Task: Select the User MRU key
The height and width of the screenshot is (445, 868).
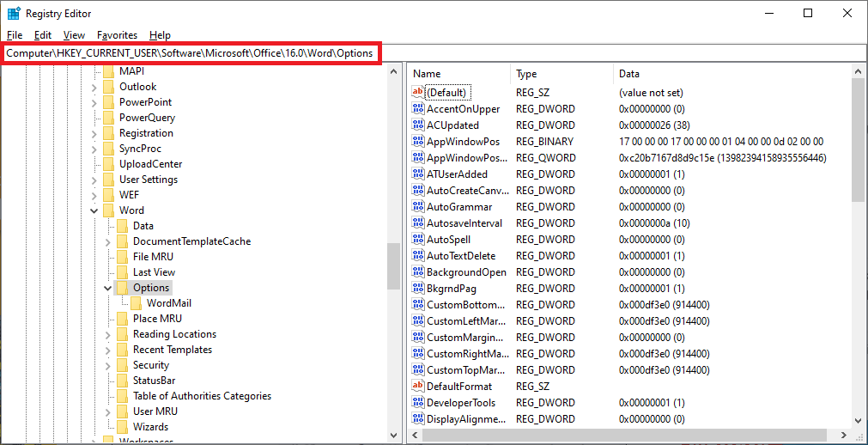Action: pyautogui.click(x=155, y=411)
